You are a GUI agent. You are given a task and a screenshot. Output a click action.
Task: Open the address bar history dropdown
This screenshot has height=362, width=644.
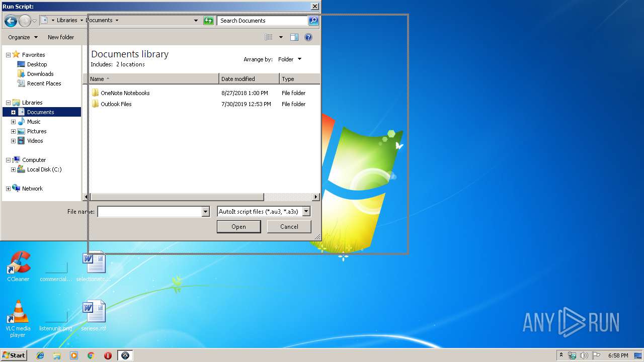click(196, 21)
